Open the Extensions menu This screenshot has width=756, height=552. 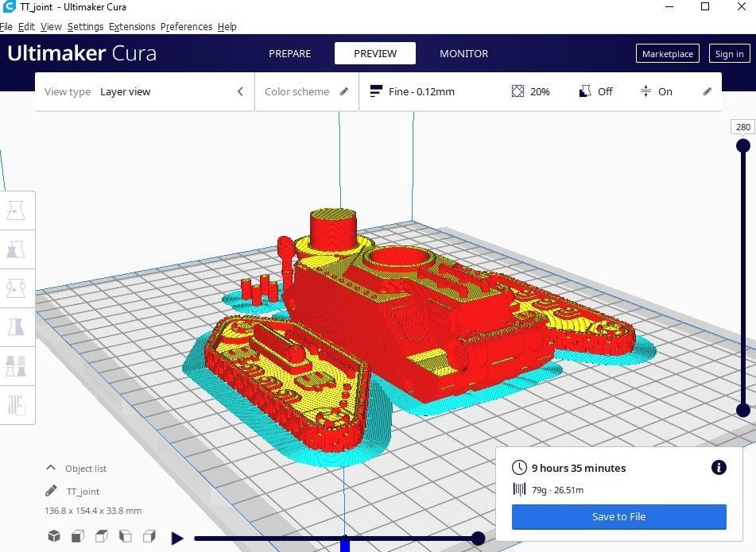coord(132,26)
